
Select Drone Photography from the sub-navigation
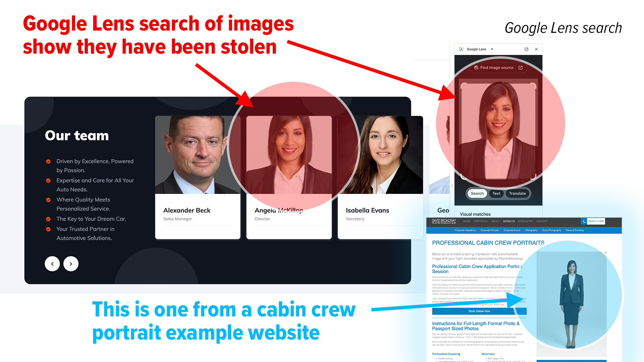pos(551,230)
